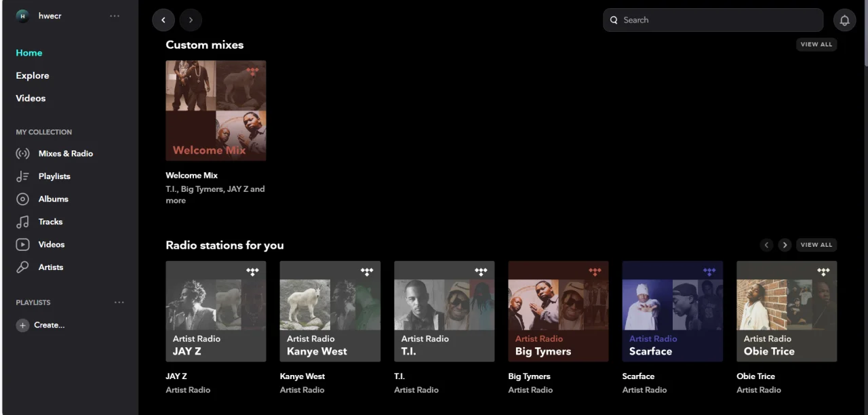
Task: Open the Albums collection icon
Action: click(x=22, y=199)
